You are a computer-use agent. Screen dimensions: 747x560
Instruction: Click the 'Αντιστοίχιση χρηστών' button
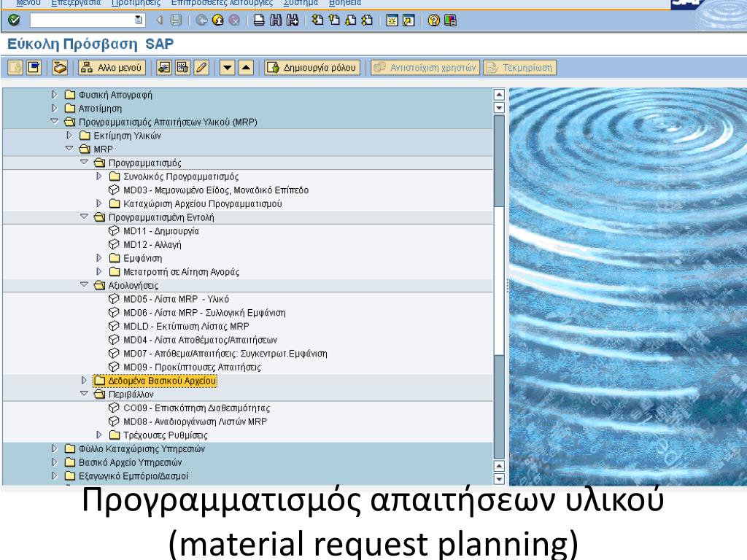pos(425,67)
